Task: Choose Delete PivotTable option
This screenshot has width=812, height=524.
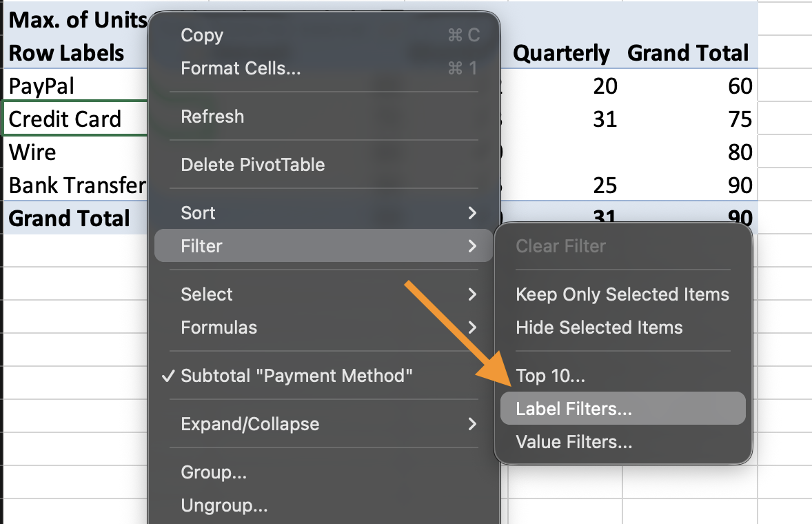Action: point(252,165)
